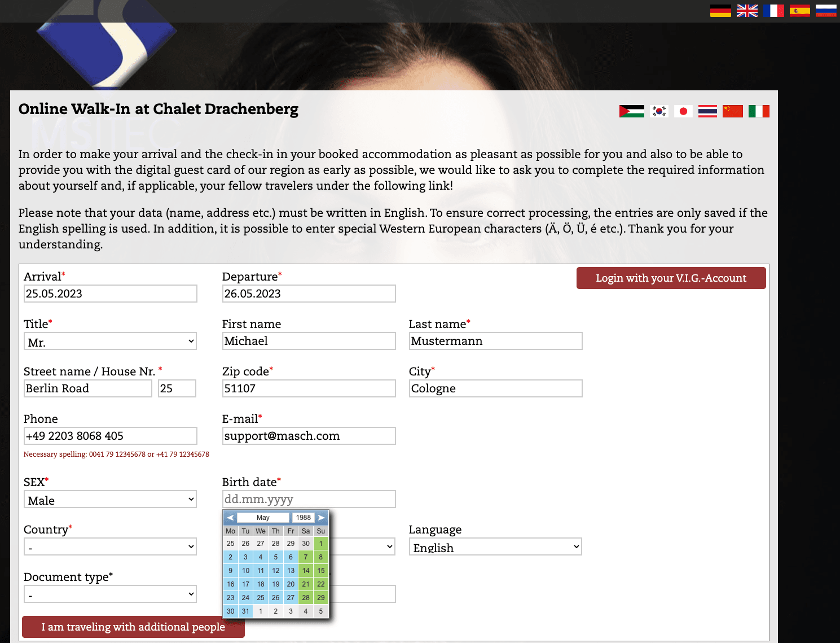Image resolution: width=840 pixels, height=643 pixels.
Task: Choose the Spanish flag language option
Action: [x=800, y=10]
